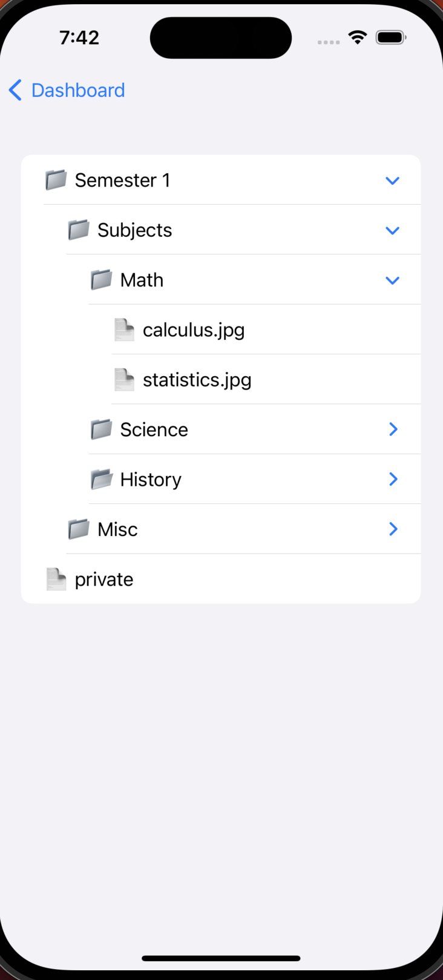Tap the home indicator bar
The width and height of the screenshot is (443, 980).
pos(221,958)
